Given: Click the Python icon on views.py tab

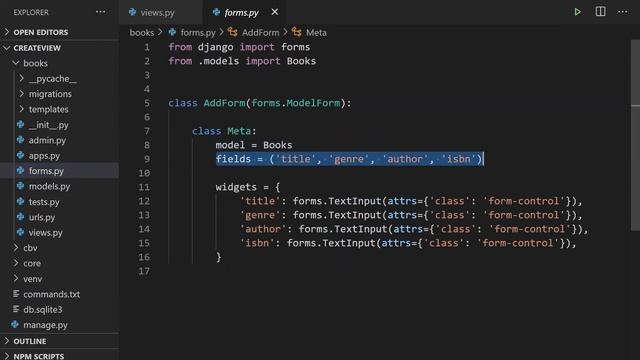Looking at the screenshot, I should click(132, 12).
